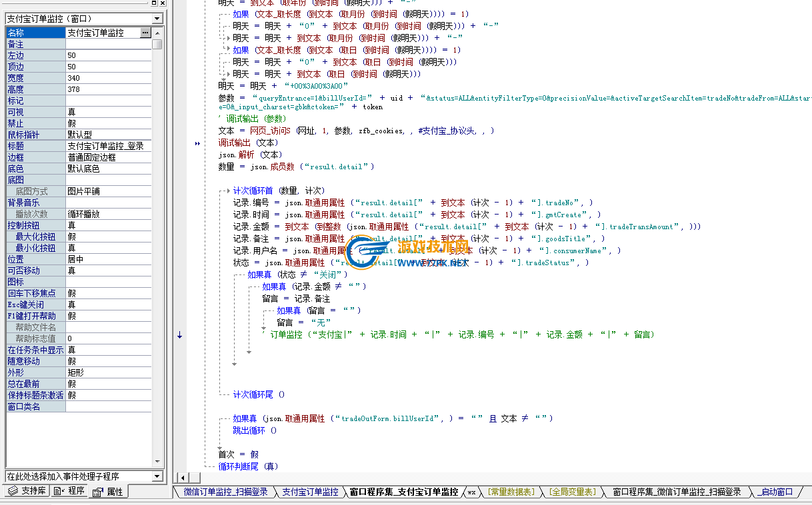
Task: Switch to the 程序 panel tab
Action: 71,491
